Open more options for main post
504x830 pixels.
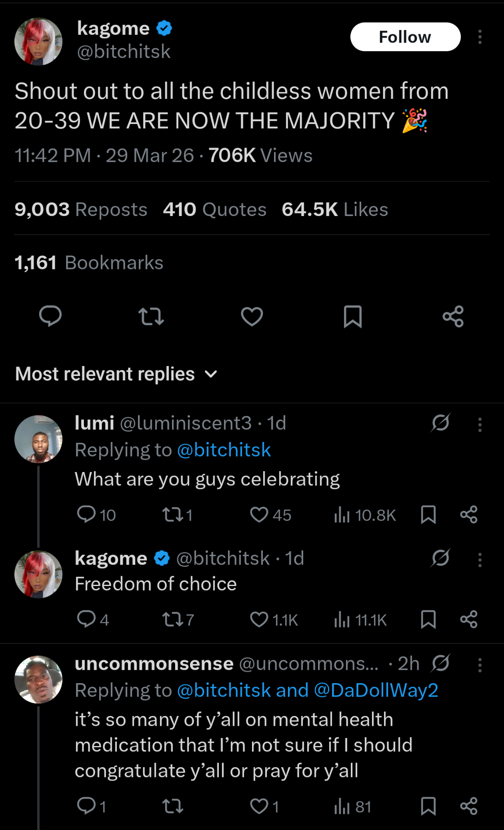pyautogui.click(x=480, y=37)
